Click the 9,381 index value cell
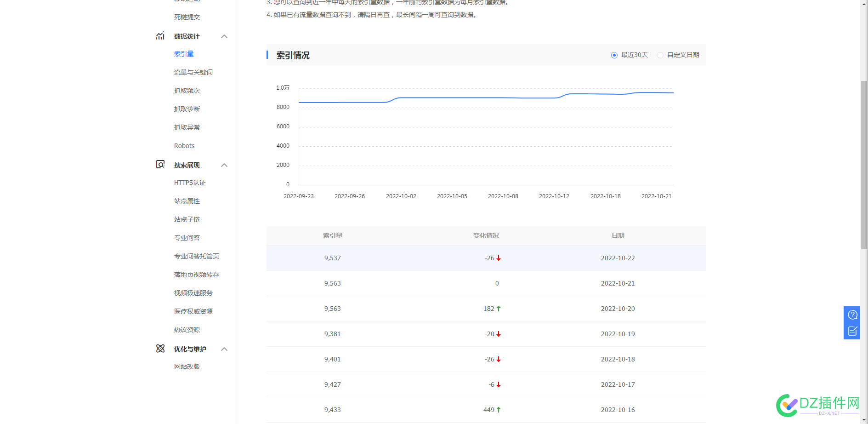 [333, 334]
